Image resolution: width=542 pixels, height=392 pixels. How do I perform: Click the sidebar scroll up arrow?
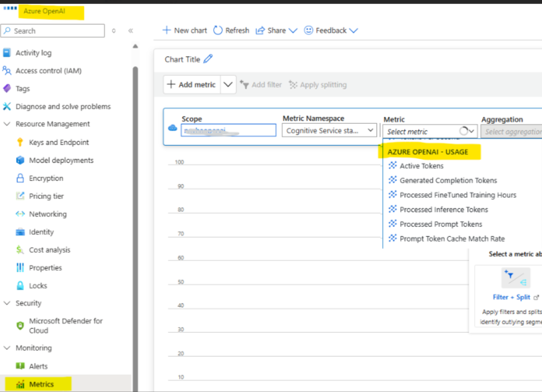(x=136, y=47)
